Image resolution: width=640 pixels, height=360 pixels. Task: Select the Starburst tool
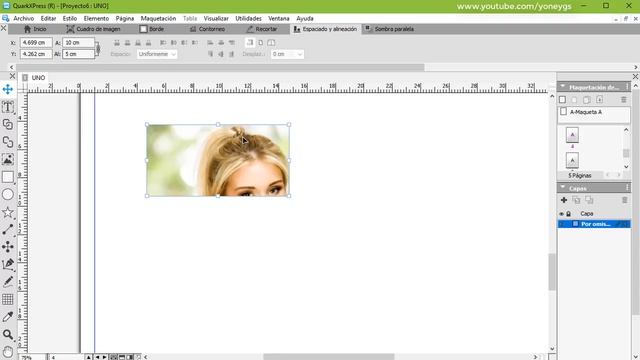tap(8, 212)
